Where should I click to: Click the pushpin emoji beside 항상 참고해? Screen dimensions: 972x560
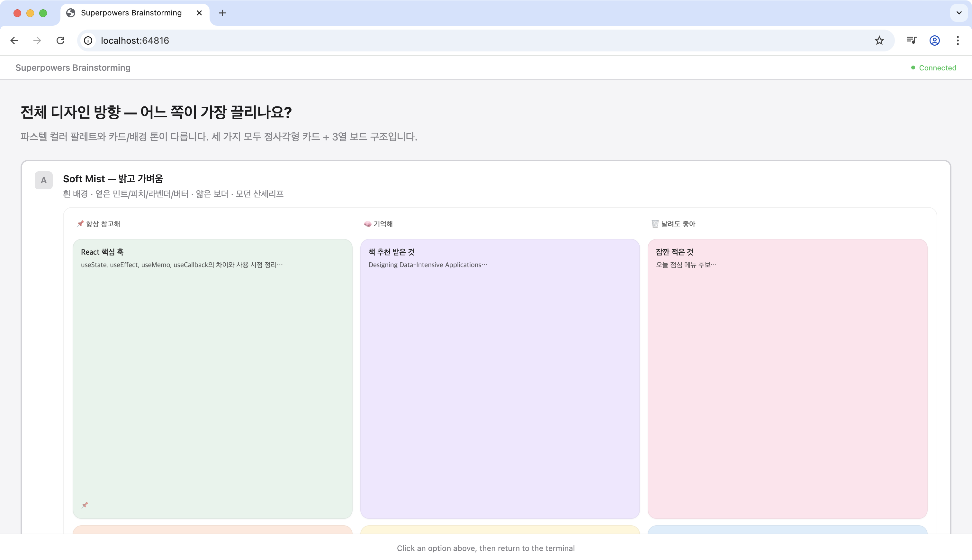80,224
